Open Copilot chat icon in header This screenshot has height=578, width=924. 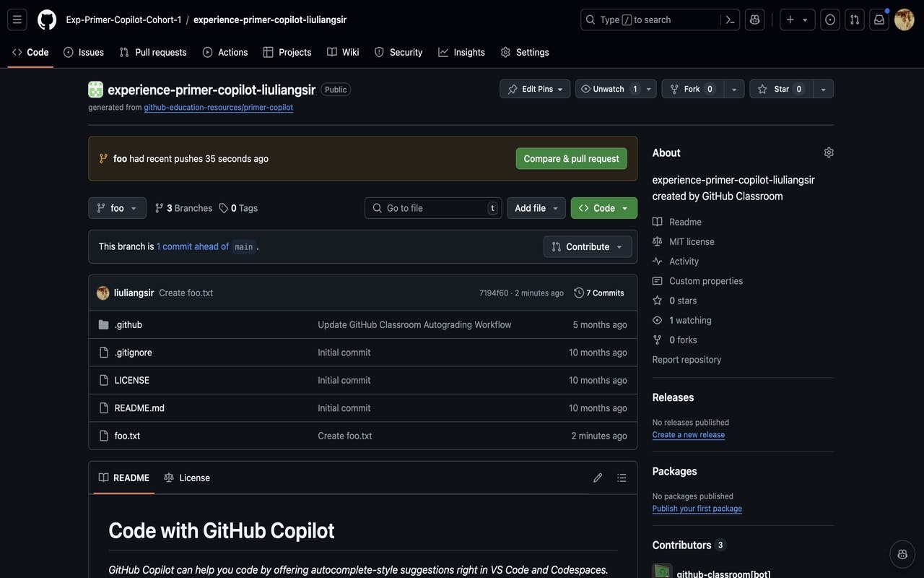(755, 20)
